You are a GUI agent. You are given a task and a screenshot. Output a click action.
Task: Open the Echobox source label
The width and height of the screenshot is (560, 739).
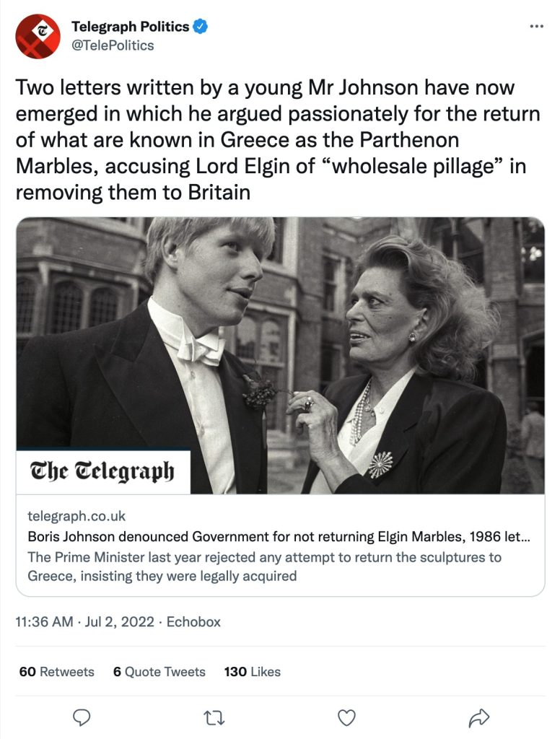pyautogui.click(x=193, y=621)
